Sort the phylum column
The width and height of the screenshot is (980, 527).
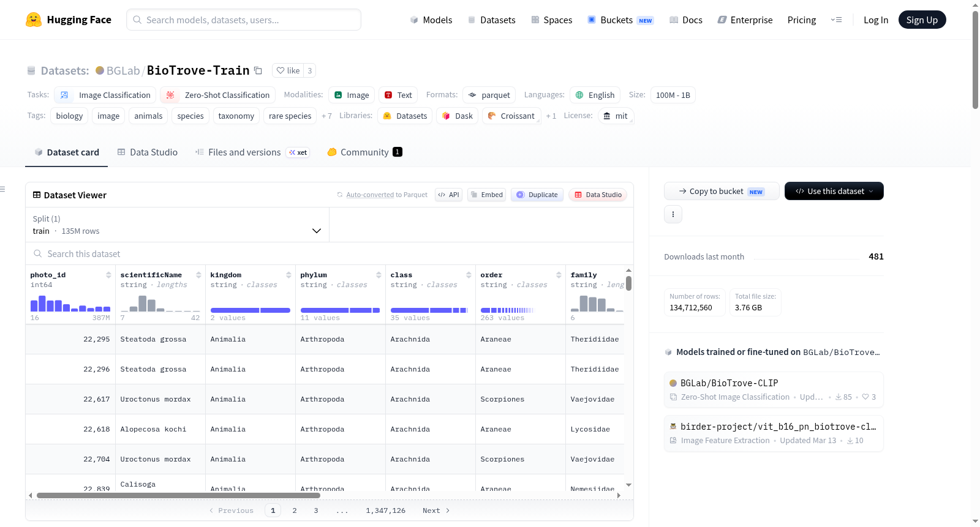click(x=379, y=275)
